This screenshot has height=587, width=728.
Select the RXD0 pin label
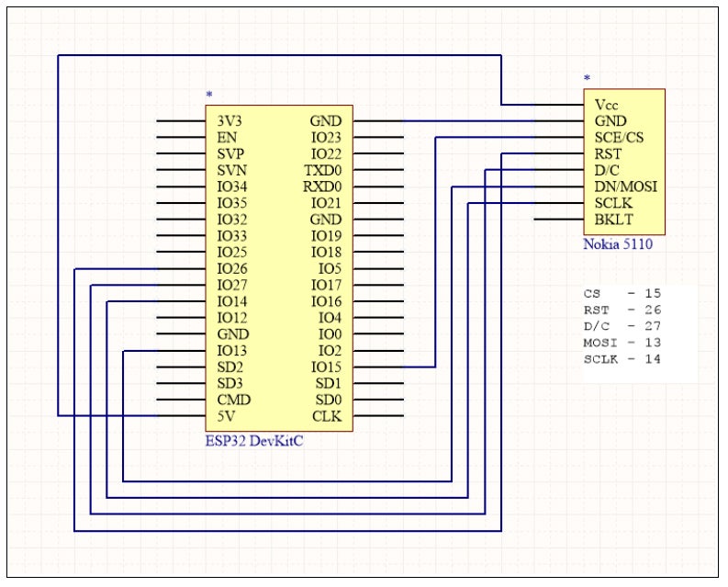322,186
